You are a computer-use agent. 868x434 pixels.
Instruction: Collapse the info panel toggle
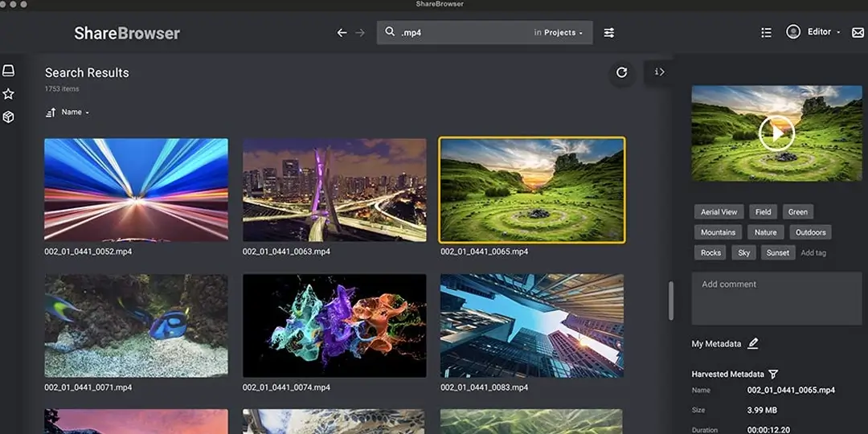pyautogui.click(x=659, y=72)
